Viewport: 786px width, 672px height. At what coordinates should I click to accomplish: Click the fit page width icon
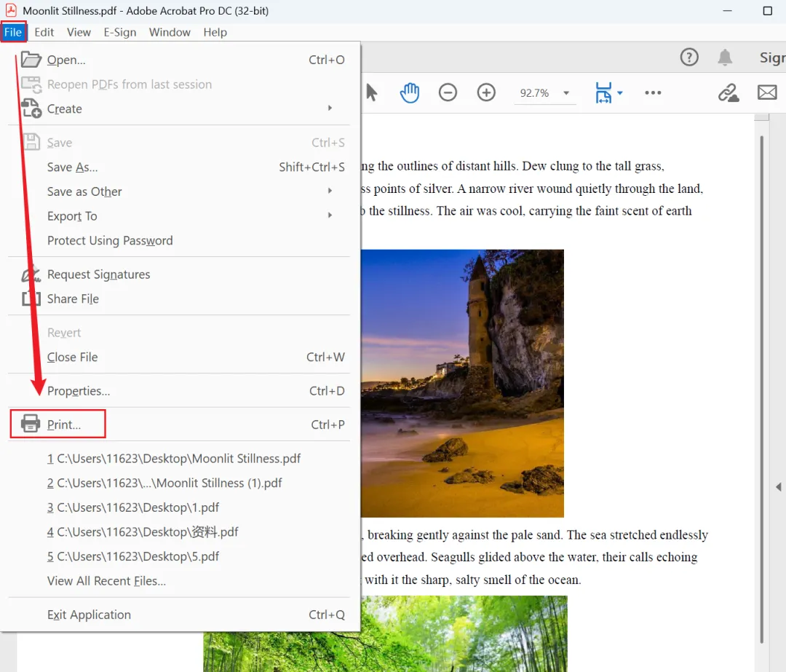[x=603, y=92]
